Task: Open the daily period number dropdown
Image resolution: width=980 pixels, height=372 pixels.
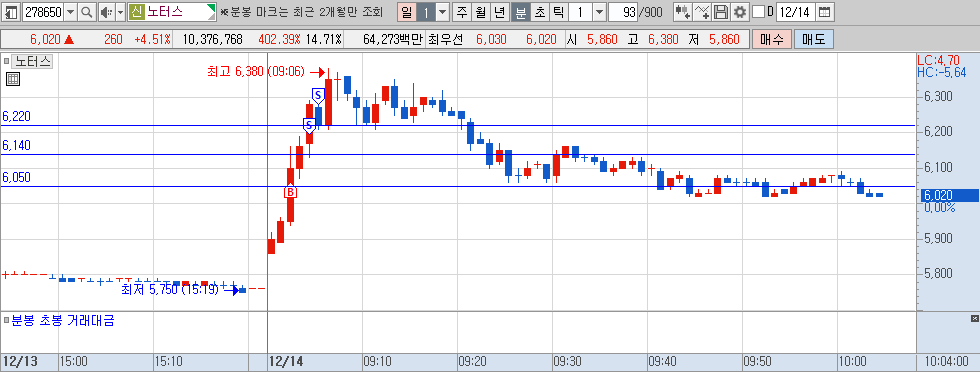Action: click(442, 11)
